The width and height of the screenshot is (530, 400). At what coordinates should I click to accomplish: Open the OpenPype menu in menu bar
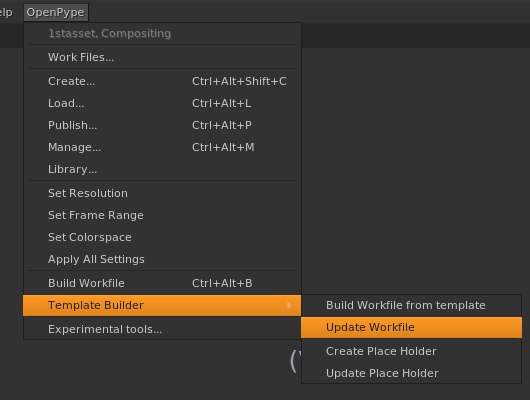(56, 13)
